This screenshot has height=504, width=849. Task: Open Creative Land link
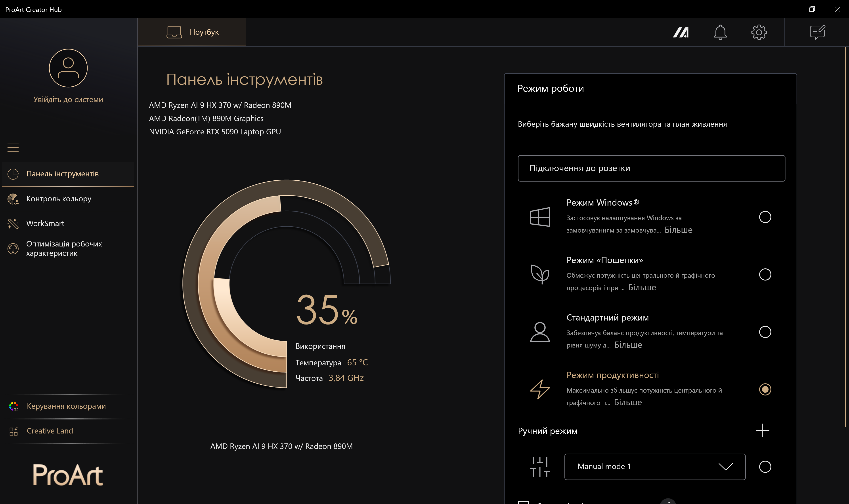coord(50,431)
